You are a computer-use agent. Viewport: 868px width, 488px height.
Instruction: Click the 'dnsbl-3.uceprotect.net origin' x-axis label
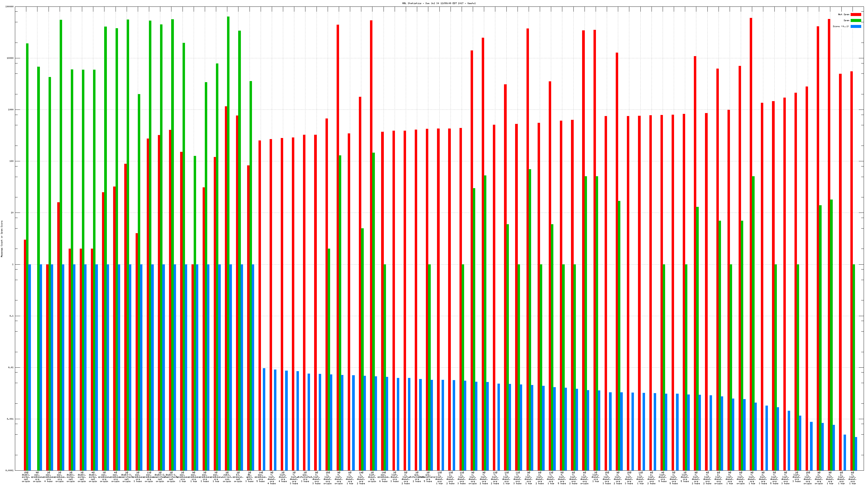(x=127, y=477)
